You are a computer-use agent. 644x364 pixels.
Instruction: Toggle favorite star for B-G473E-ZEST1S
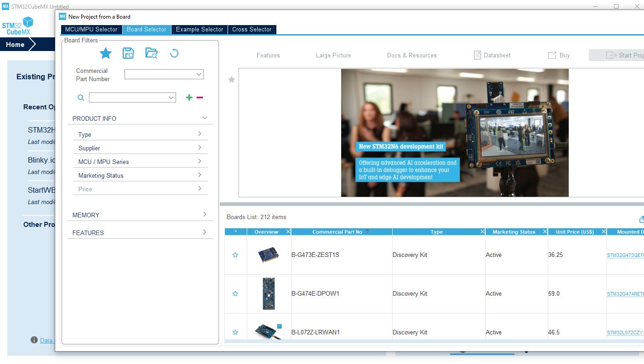(235, 255)
